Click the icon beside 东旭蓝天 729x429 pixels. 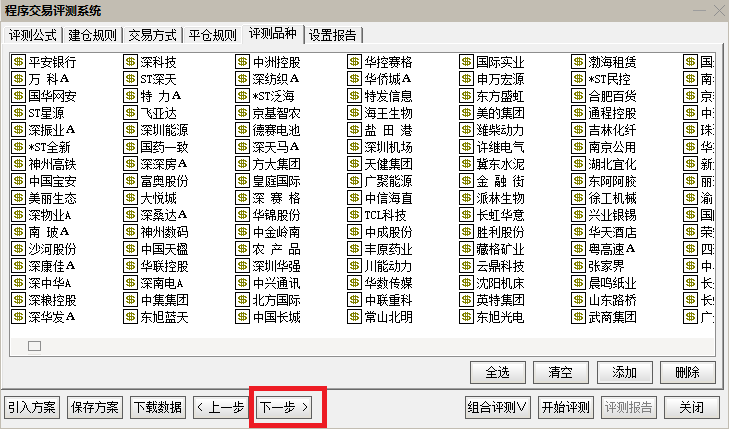pos(130,317)
